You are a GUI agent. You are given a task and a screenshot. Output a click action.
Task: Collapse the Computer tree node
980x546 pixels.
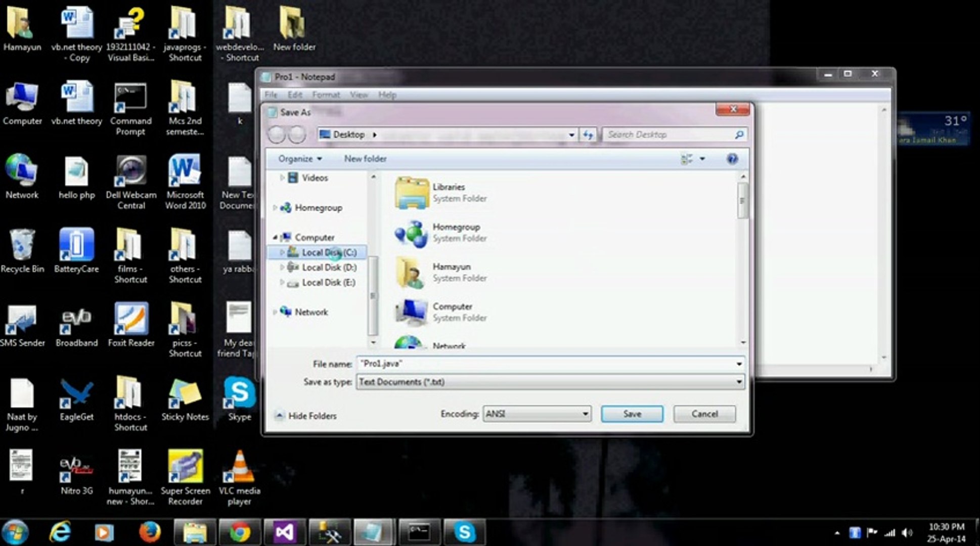[276, 237]
